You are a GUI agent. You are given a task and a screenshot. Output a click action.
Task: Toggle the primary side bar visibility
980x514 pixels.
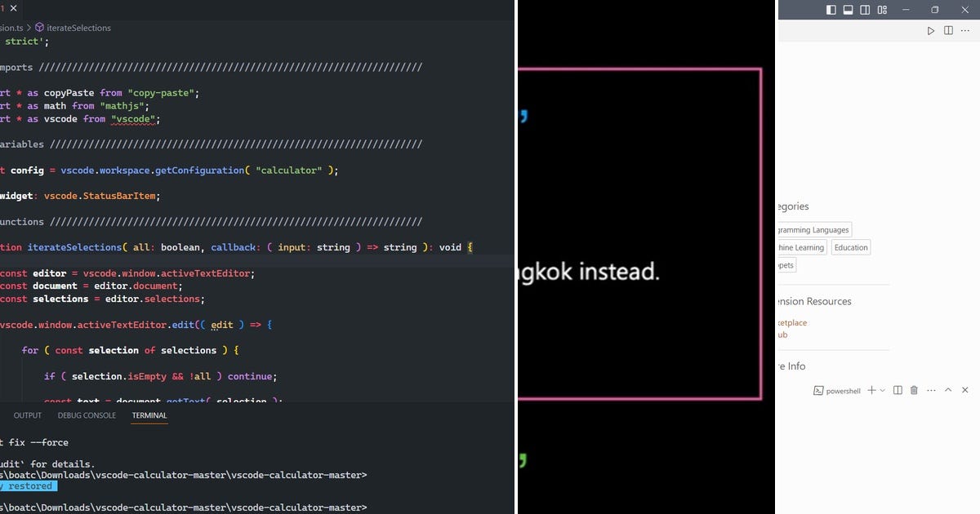(829, 10)
